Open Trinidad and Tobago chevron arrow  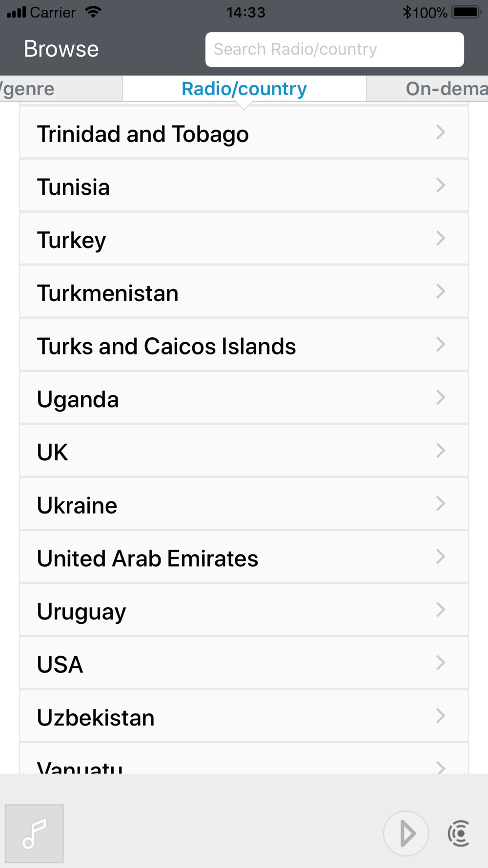tap(441, 132)
